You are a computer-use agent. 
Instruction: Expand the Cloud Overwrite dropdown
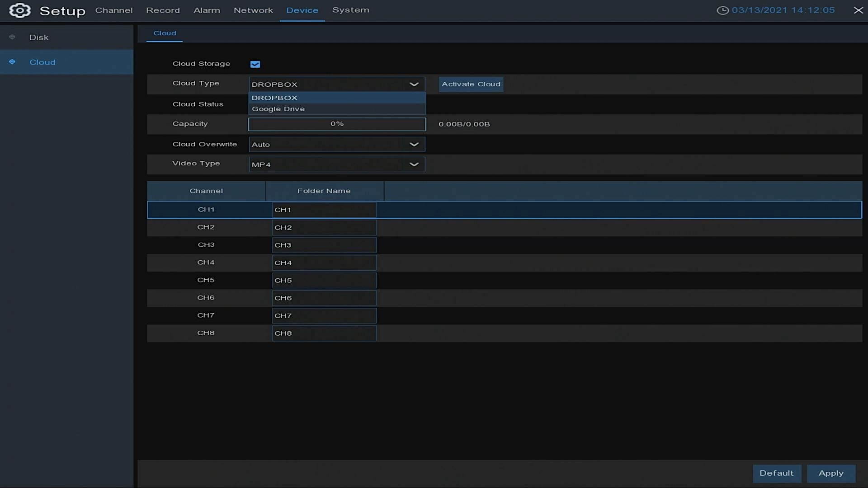pos(337,145)
